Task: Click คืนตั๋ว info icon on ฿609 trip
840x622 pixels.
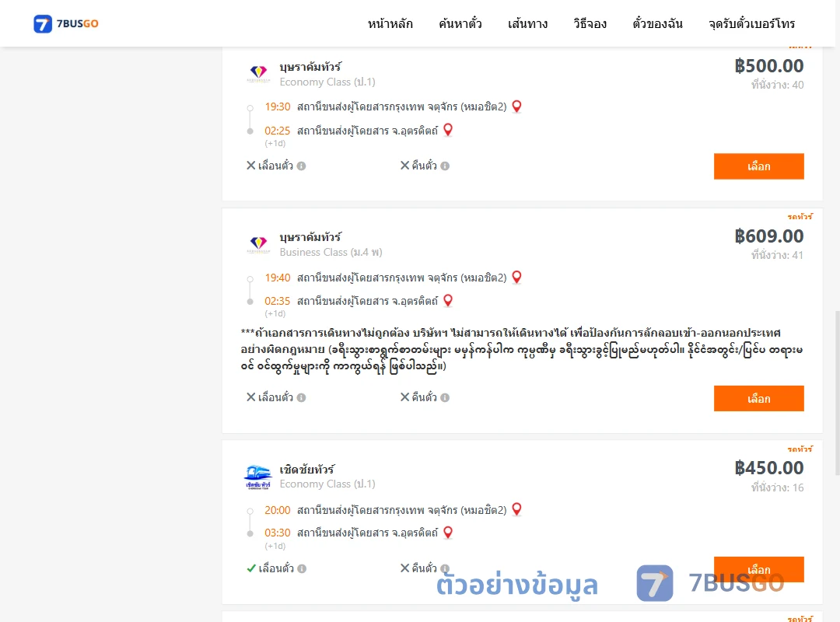Action: 445,397
